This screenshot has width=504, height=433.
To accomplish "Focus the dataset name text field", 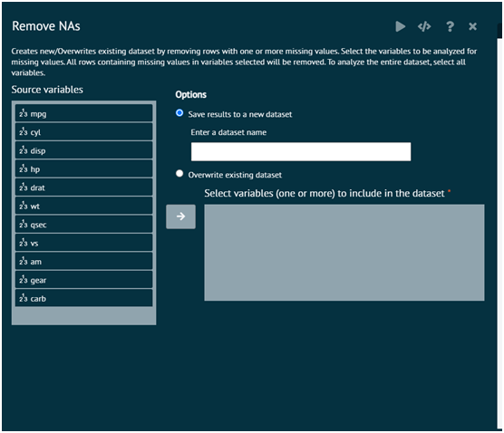I will click(301, 151).
